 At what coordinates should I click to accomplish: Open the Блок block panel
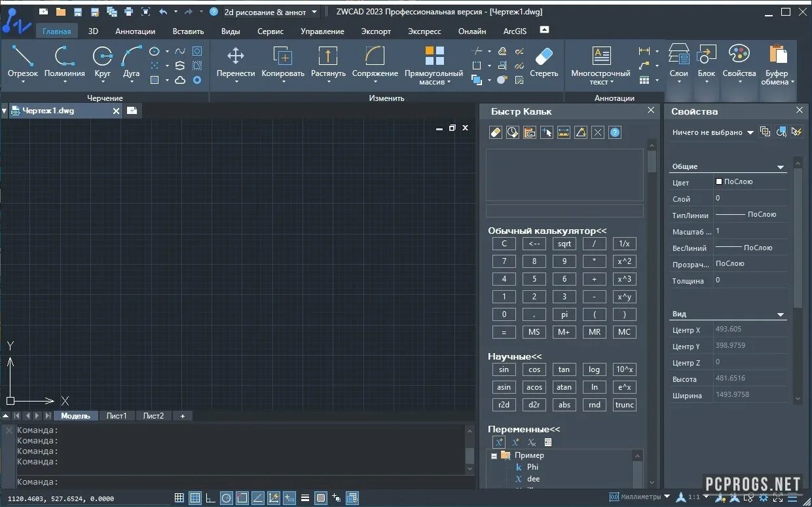coord(707,64)
